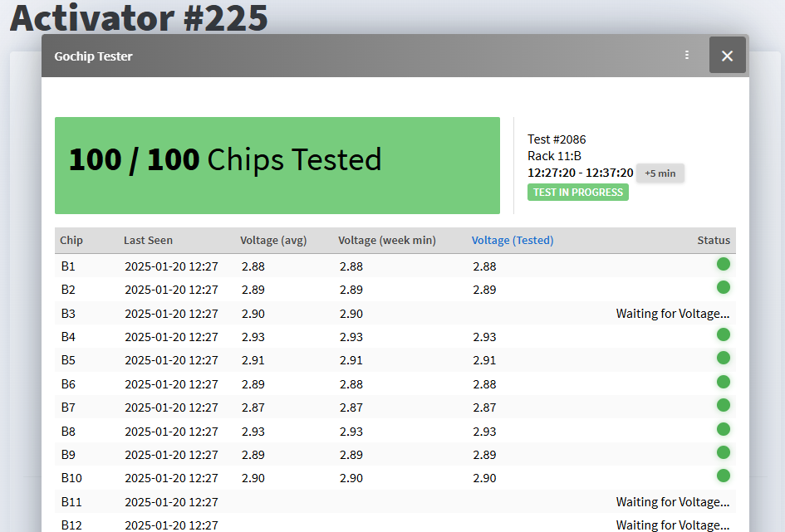Click the green status dot for chip B1
785x532 pixels.
tap(723, 265)
